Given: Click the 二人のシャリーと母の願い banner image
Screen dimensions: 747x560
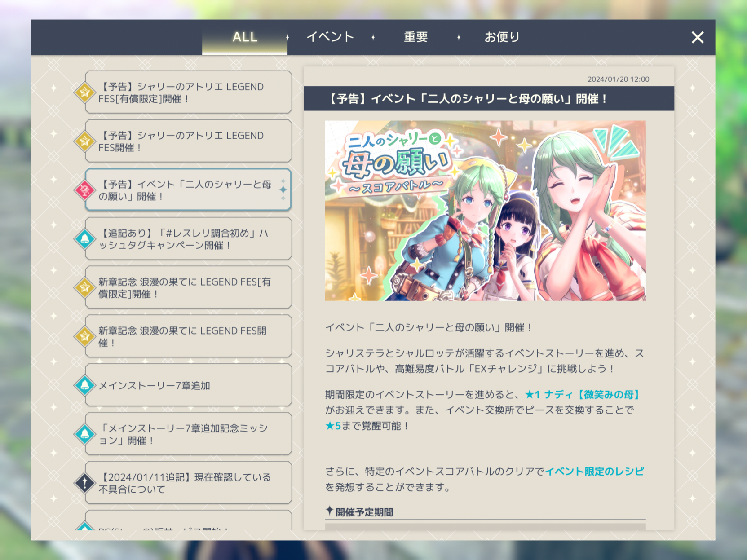Looking at the screenshot, I should [x=485, y=210].
